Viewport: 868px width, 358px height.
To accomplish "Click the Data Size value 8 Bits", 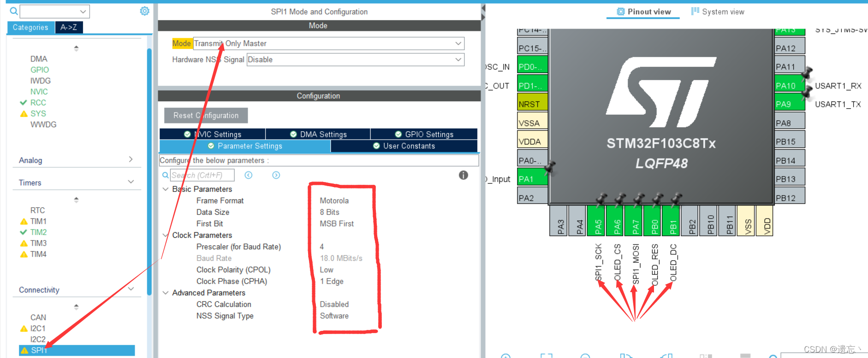I will pos(330,212).
